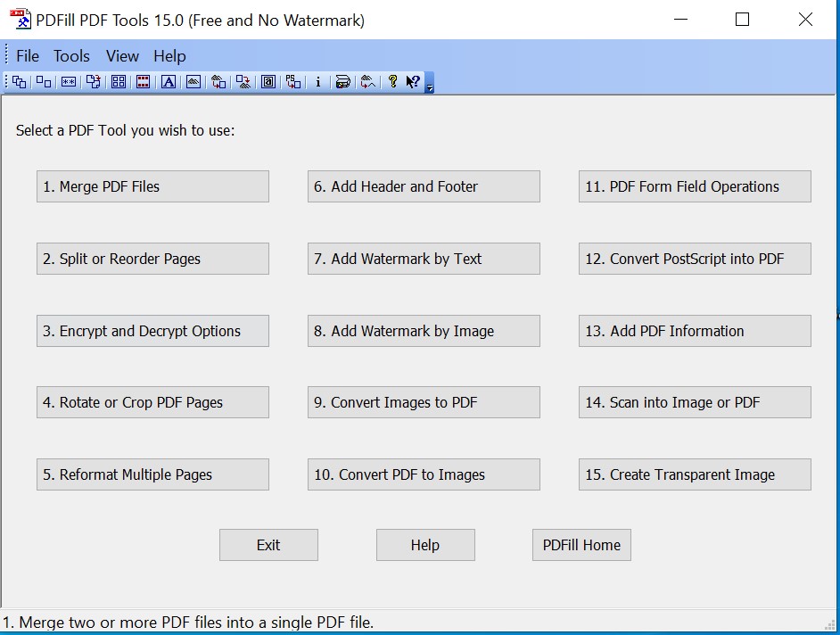Click the '1. Merge PDF Files' button

[x=152, y=186]
